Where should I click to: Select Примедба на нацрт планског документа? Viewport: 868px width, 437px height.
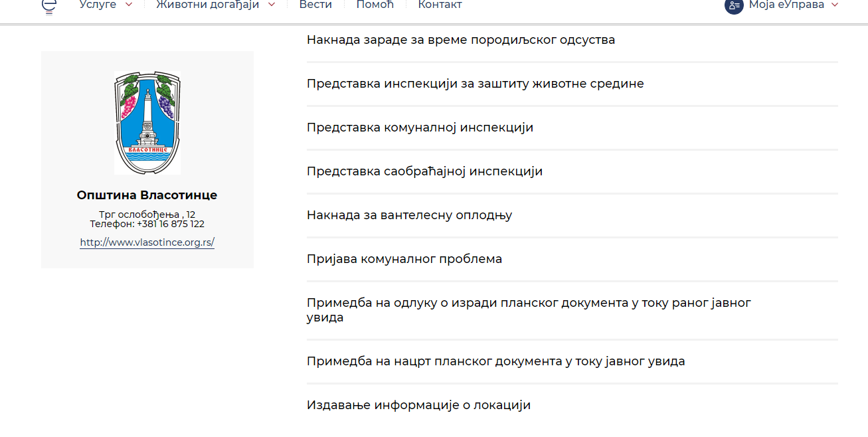pyautogui.click(x=495, y=361)
